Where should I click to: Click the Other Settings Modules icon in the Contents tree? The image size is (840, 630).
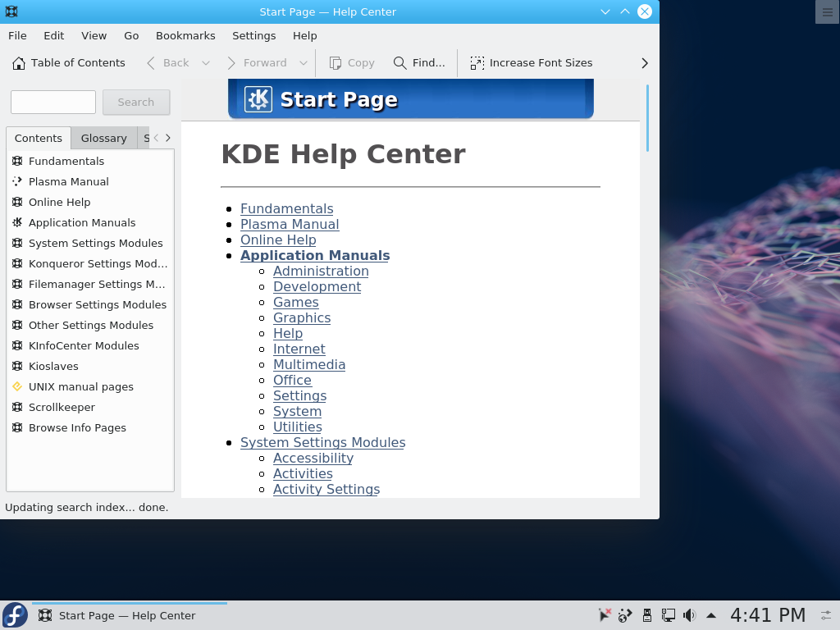pyautogui.click(x=18, y=325)
